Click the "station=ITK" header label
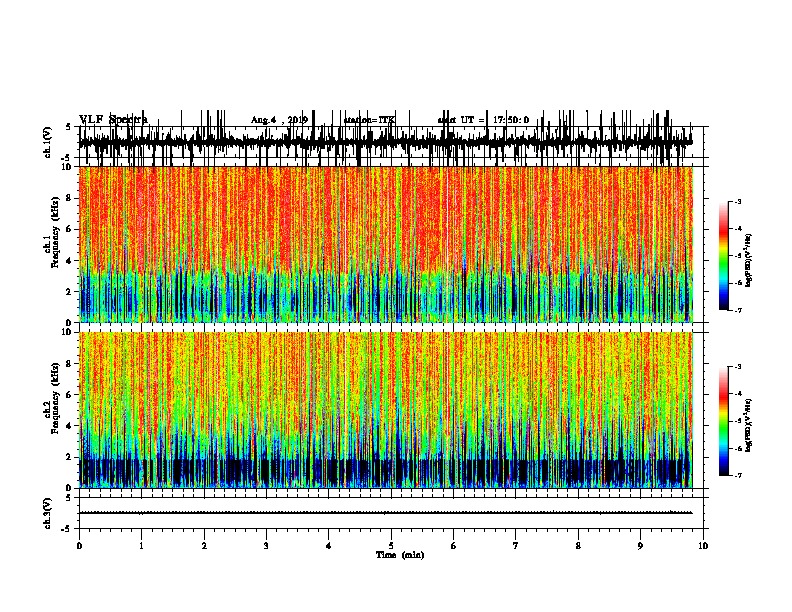 (x=369, y=120)
